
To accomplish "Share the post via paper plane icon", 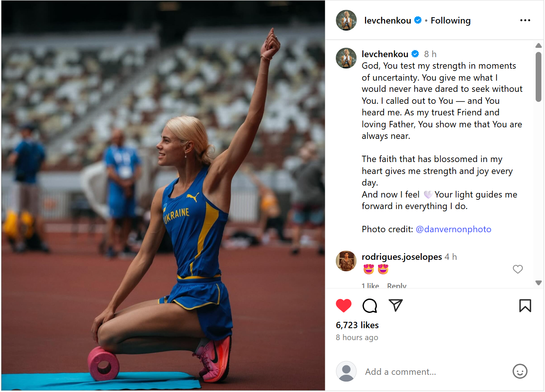I will (x=395, y=305).
